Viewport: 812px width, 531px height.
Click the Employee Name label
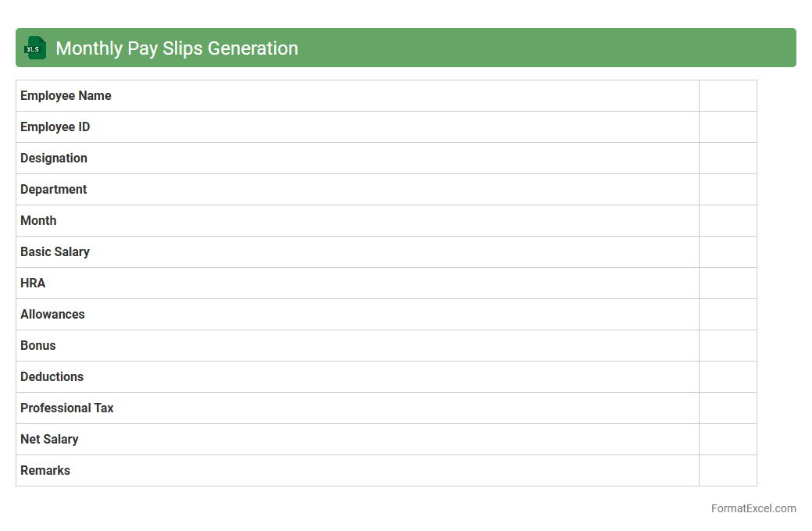(x=66, y=96)
